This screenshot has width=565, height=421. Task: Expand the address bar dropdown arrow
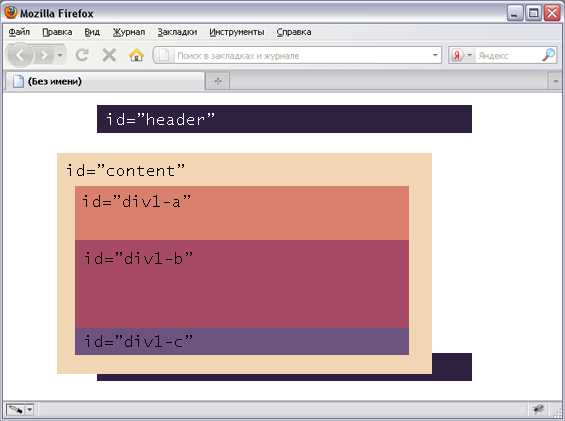coord(435,56)
